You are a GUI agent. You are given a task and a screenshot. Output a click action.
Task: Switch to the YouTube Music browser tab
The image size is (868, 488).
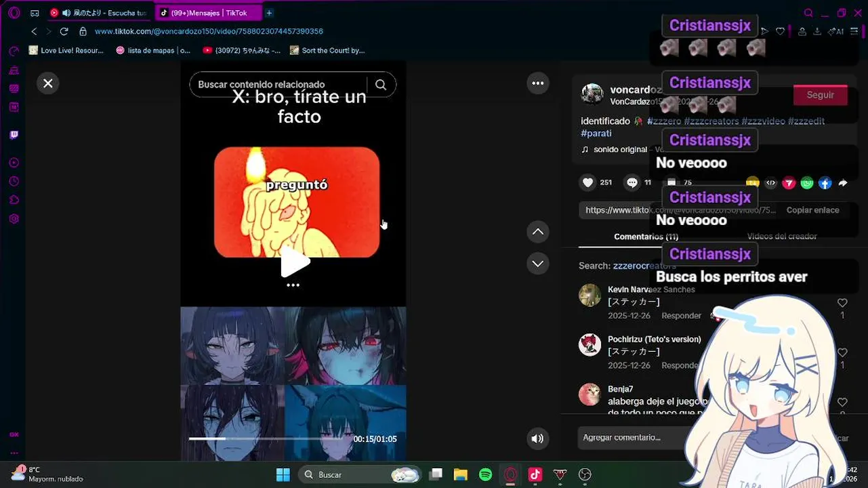pyautogui.click(x=100, y=13)
